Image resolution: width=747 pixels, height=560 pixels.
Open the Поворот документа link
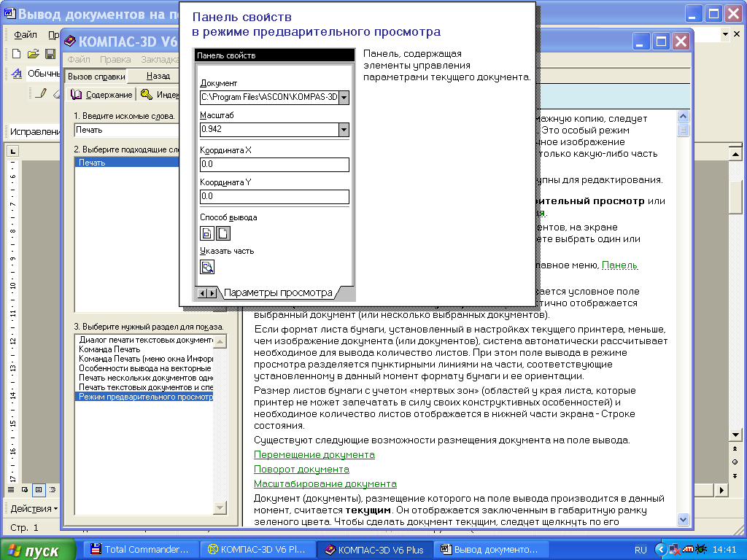301,469
